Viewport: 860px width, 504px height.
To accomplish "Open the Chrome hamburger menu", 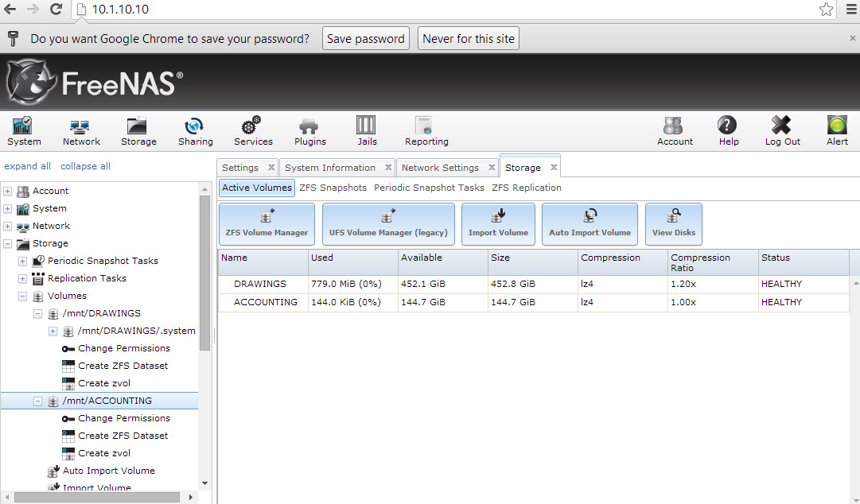I will pos(852,10).
